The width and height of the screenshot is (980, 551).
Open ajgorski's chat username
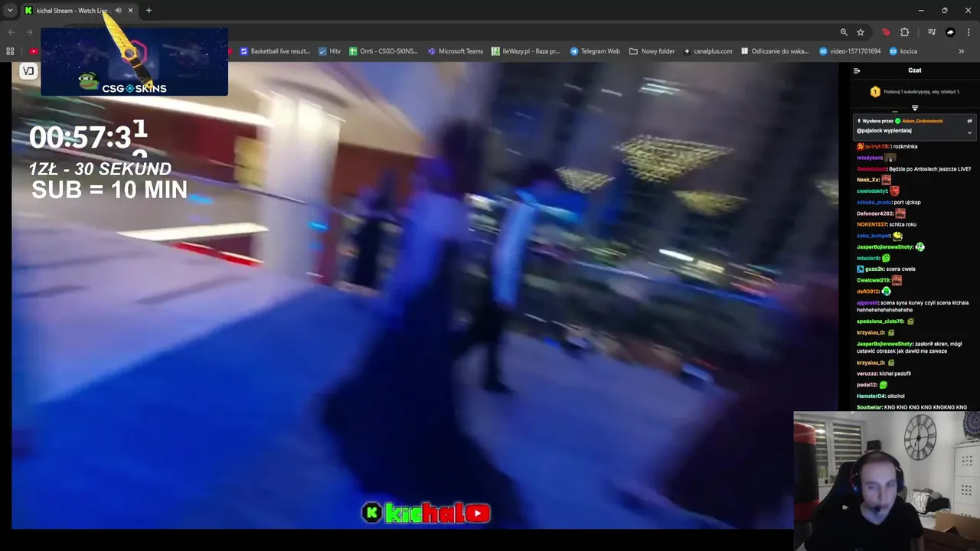(x=867, y=303)
